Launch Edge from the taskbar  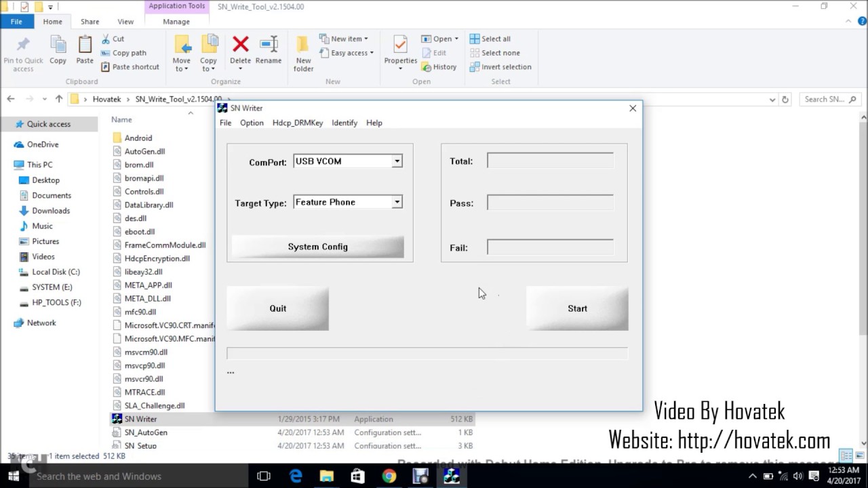296,476
